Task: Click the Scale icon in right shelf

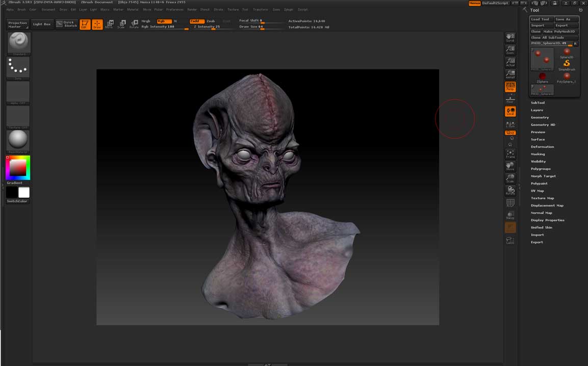Action: [x=510, y=178]
